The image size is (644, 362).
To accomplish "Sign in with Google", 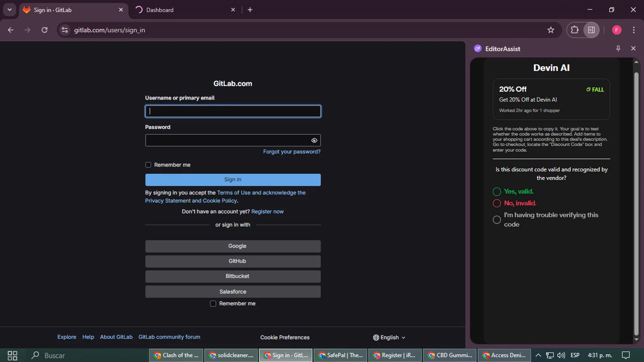I will point(233,246).
